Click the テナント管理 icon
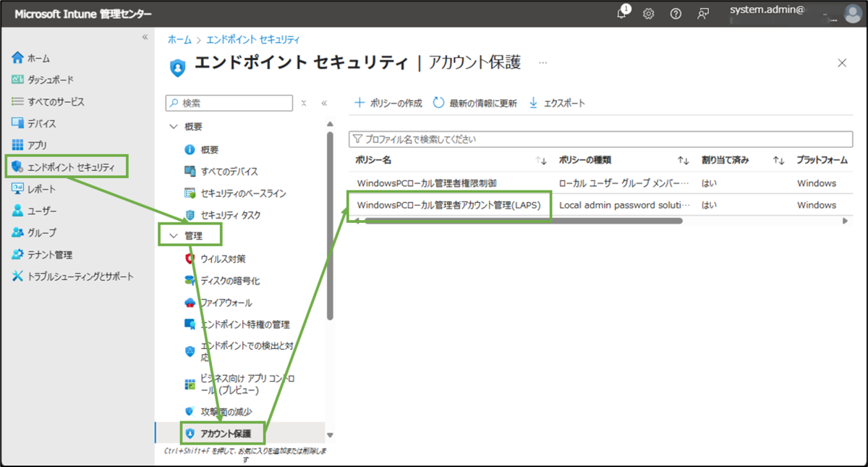 click(x=18, y=254)
